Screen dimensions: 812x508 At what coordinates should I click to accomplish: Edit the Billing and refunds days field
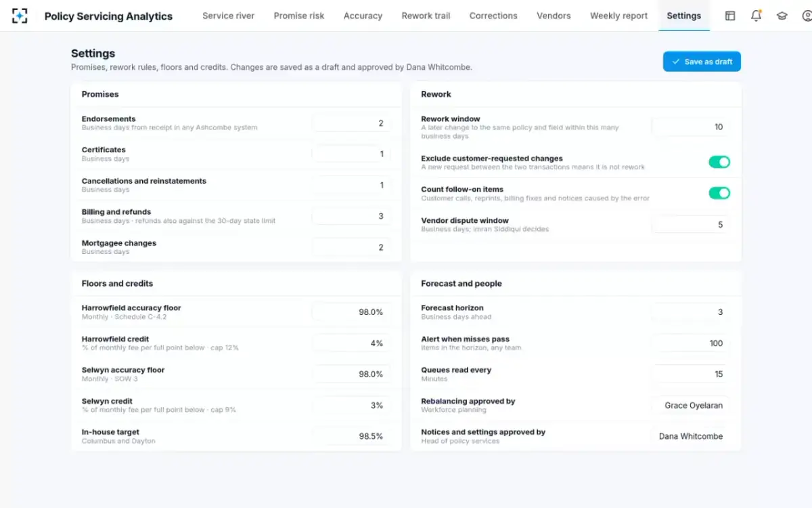351,217
